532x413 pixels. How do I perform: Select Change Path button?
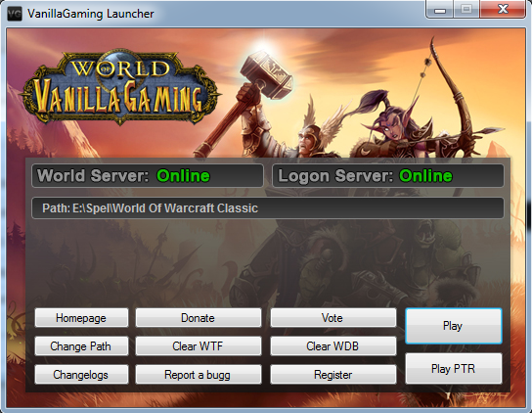coord(81,346)
